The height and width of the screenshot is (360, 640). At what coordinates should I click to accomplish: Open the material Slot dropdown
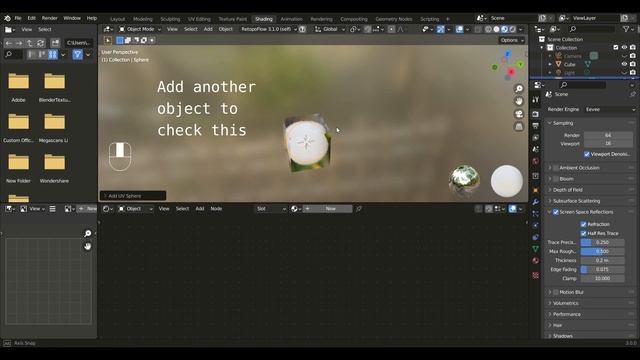coord(271,209)
